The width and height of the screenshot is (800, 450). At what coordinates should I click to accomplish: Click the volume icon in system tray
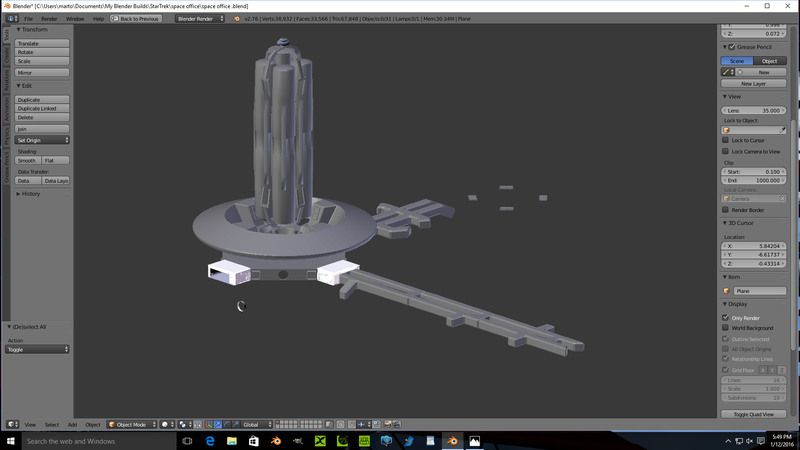pyautogui.click(x=749, y=441)
